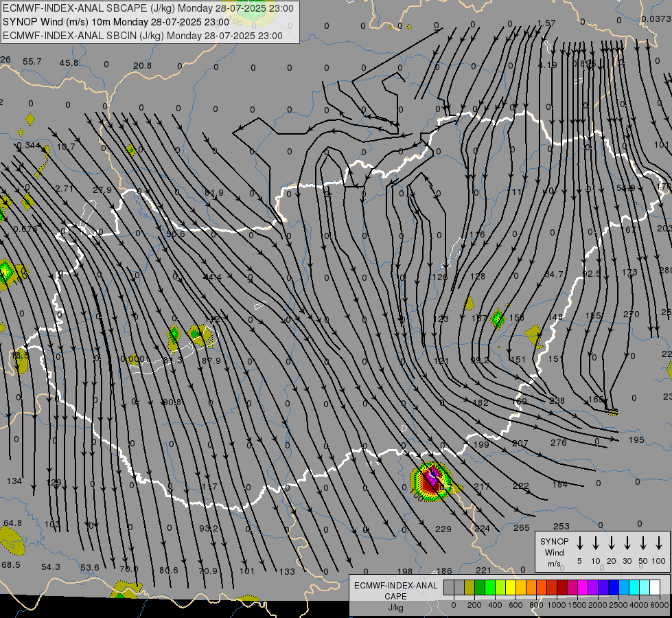This screenshot has height=618, width=672.
Task: Click the SYNOP Wind m/s legend label
Action: [x=554, y=552]
